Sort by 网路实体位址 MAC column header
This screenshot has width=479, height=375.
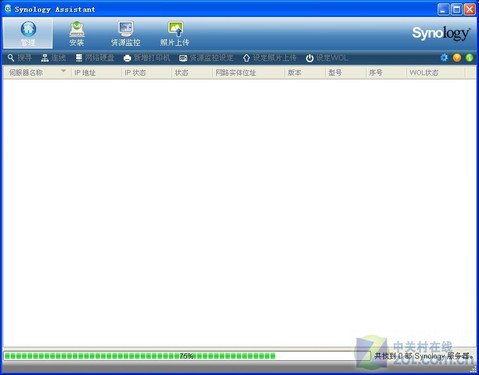click(x=248, y=73)
